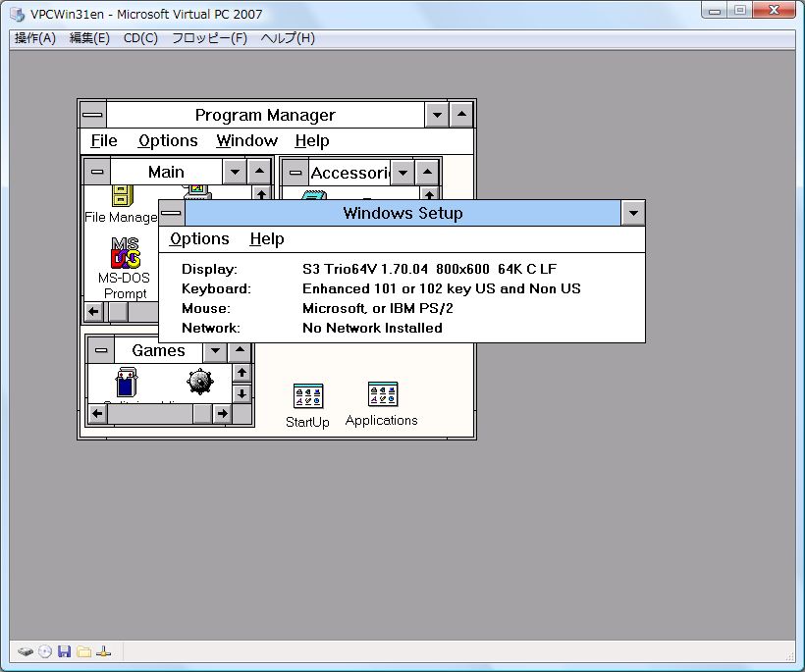This screenshot has width=805, height=672.
Task: Click the Games horizontal scrollbar right arrow
Action: [222, 414]
